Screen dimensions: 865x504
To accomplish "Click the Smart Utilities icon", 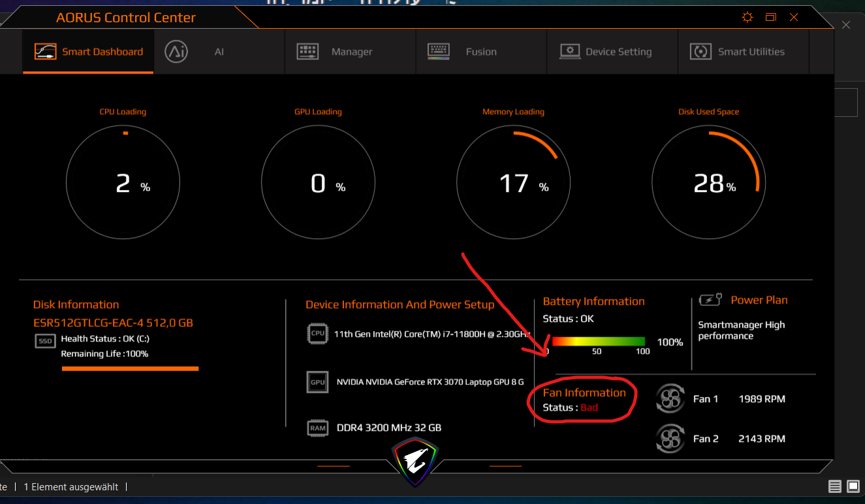I will click(x=700, y=52).
